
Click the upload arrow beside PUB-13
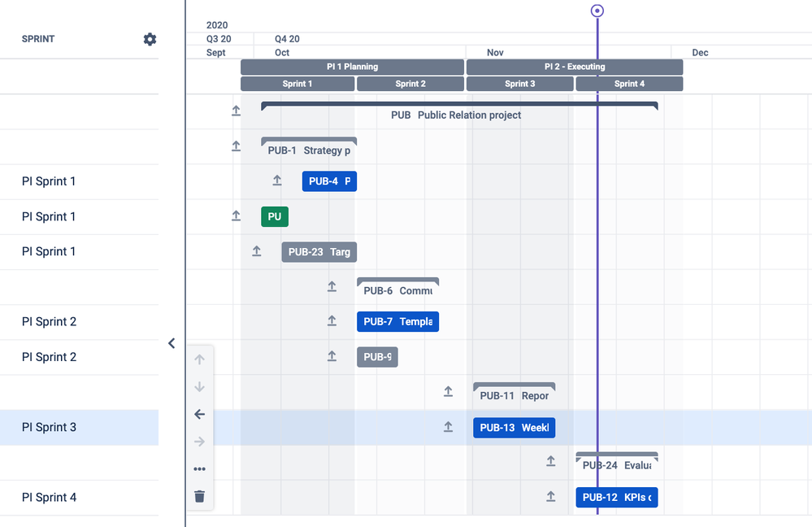tap(449, 426)
